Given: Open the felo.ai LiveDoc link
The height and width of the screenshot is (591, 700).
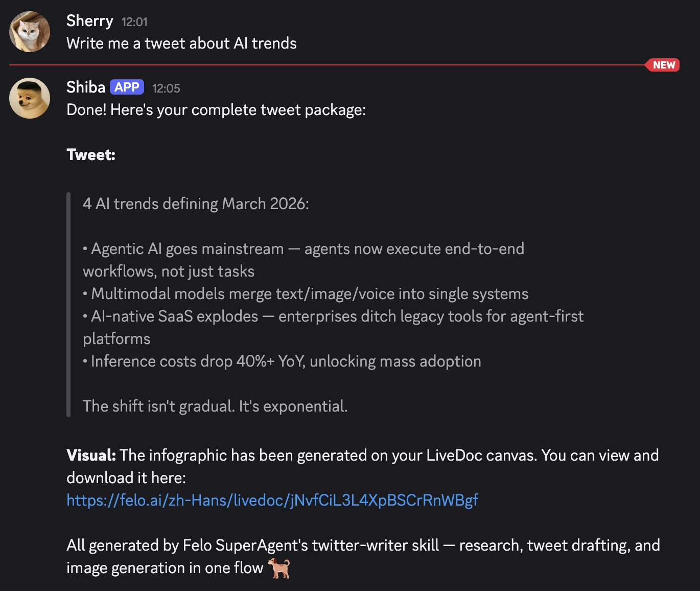Looking at the screenshot, I should (x=272, y=500).
